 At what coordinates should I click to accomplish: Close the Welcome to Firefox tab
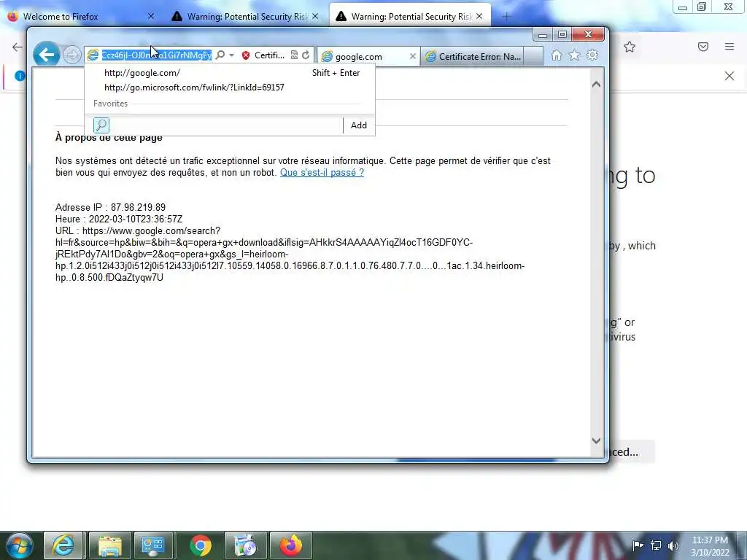pyautogui.click(x=150, y=16)
